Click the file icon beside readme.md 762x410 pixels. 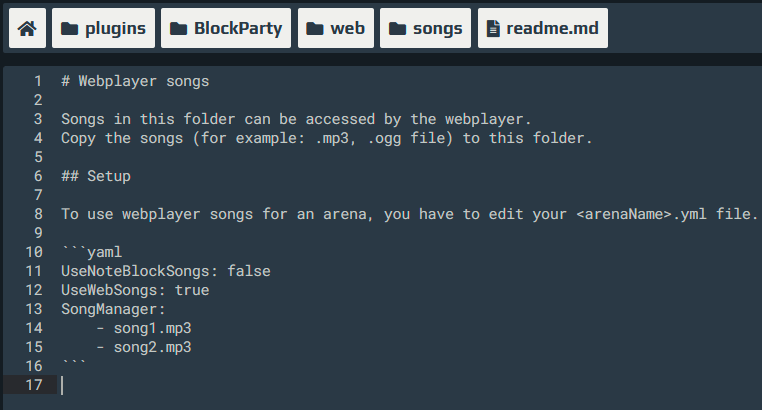pyautogui.click(x=493, y=29)
